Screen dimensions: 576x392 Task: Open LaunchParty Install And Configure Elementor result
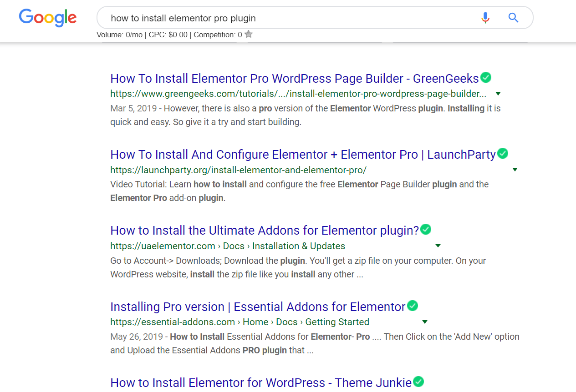[303, 154]
